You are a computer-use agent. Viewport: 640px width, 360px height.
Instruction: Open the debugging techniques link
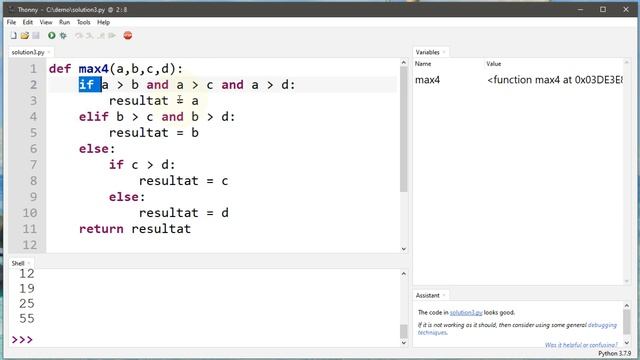tap(602, 325)
